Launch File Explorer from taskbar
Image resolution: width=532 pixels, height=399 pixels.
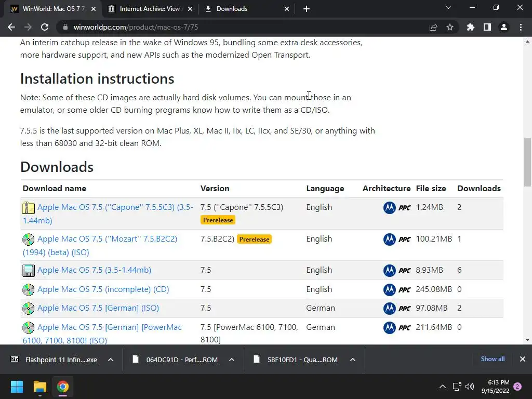40,387
